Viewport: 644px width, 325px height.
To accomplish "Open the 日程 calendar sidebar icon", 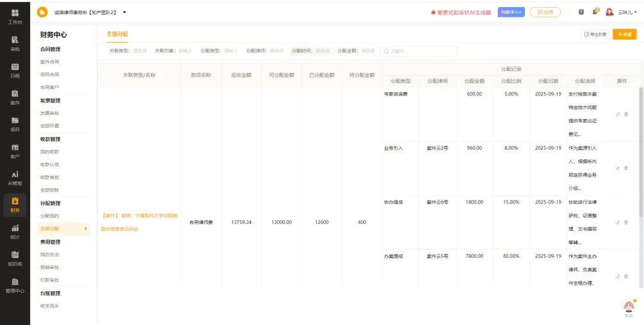I will point(15,70).
